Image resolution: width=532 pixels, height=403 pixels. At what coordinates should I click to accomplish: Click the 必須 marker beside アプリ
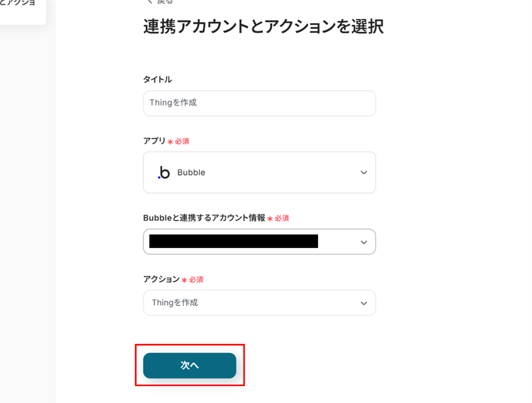click(x=182, y=142)
